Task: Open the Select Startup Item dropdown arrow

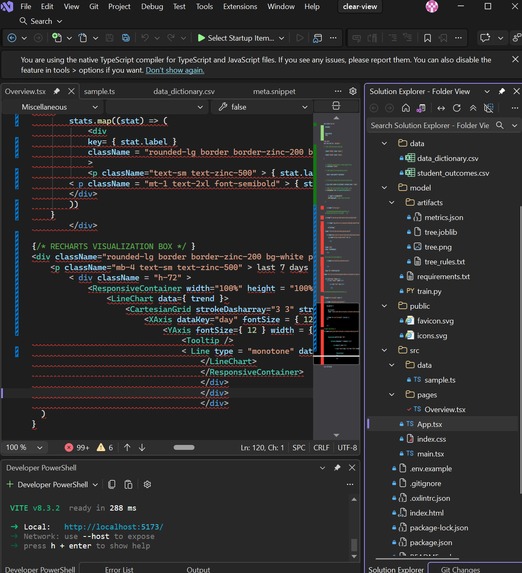Action: pyautogui.click(x=281, y=38)
